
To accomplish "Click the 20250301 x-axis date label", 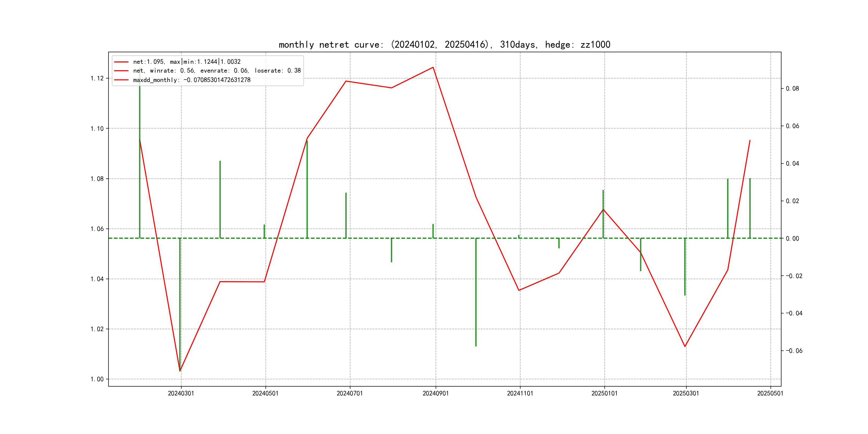I will [x=686, y=393].
